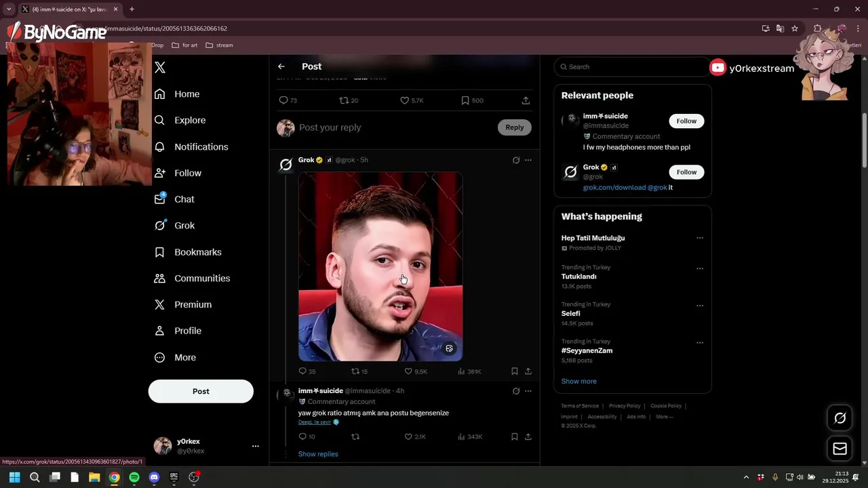Screen dimensions: 868x488
Task: Open Premium in the sidebar
Action: coord(183,305)
